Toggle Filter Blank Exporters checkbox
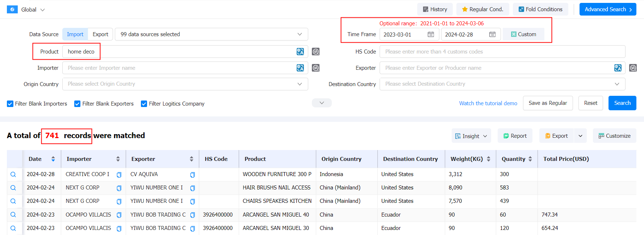Screen dimensions: 644x235 (x=77, y=104)
